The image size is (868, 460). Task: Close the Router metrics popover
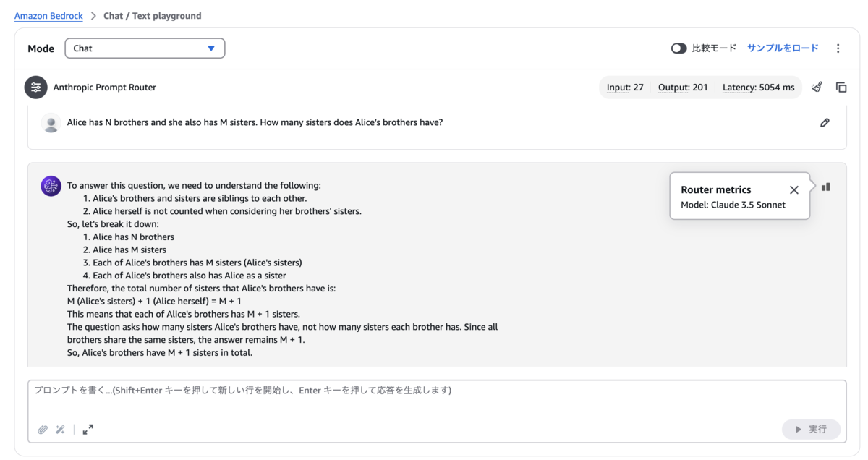point(794,190)
